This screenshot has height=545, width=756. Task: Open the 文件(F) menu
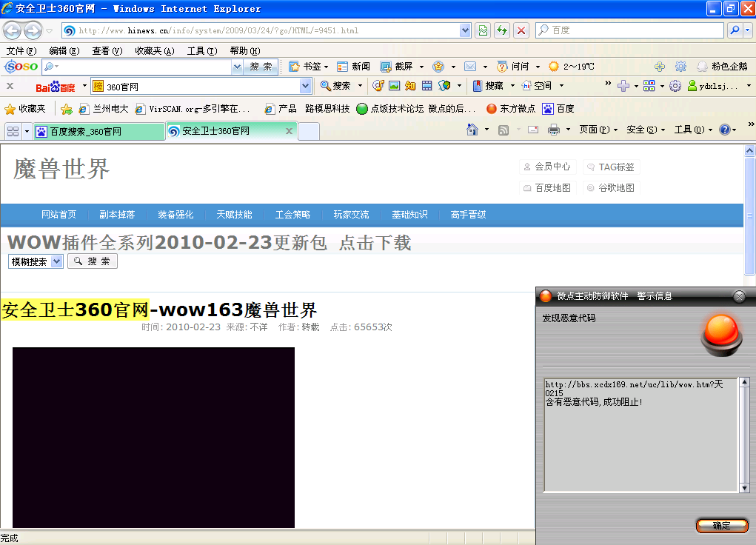(21, 50)
